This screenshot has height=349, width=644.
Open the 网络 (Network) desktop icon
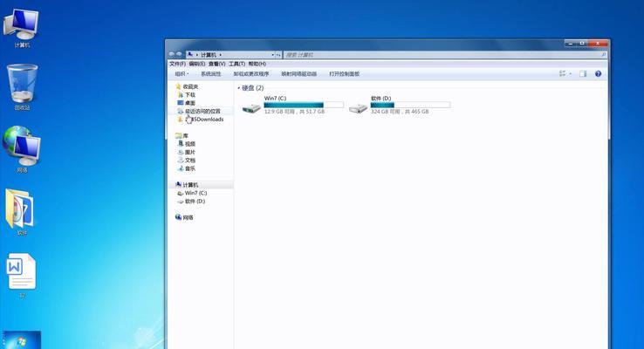[22, 149]
